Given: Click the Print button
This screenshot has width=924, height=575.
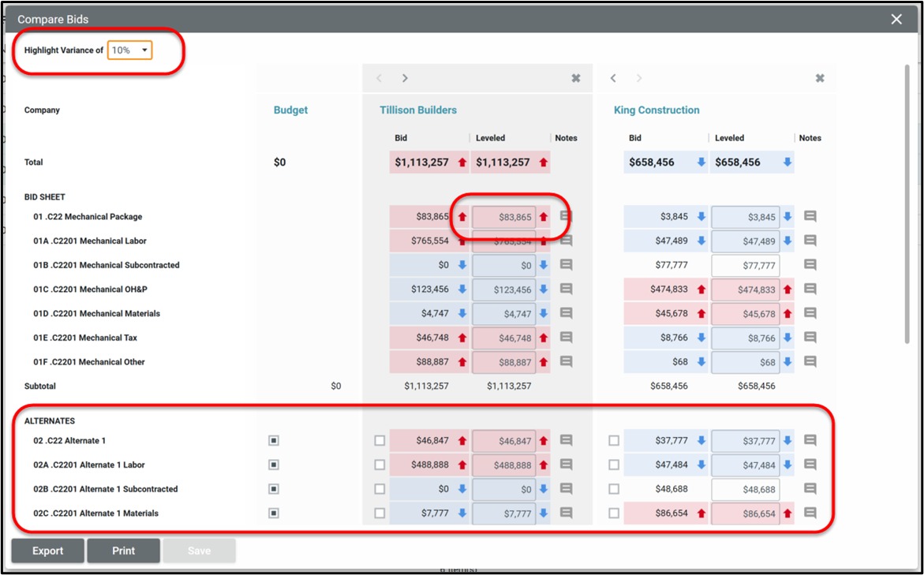Looking at the screenshot, I should (124, 551).
